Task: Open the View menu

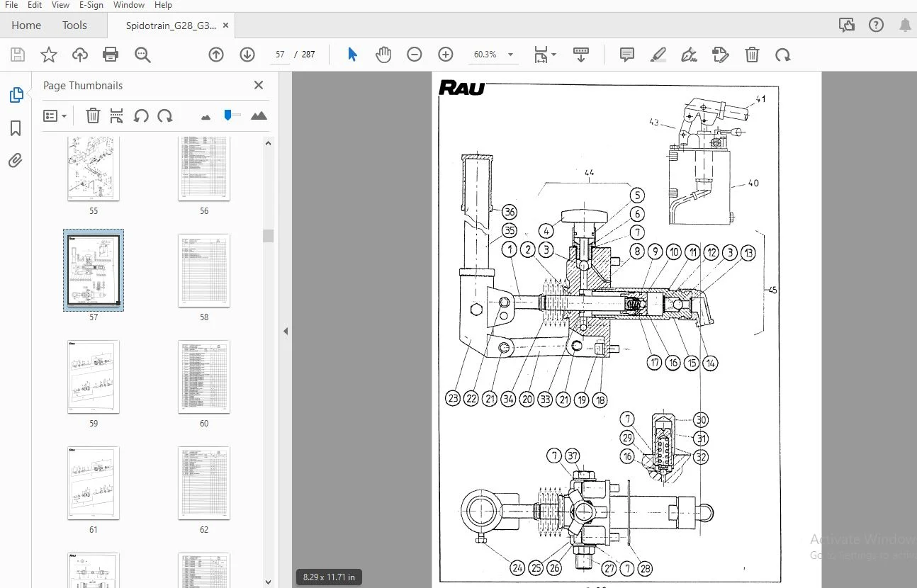Action: click(60, 5)
